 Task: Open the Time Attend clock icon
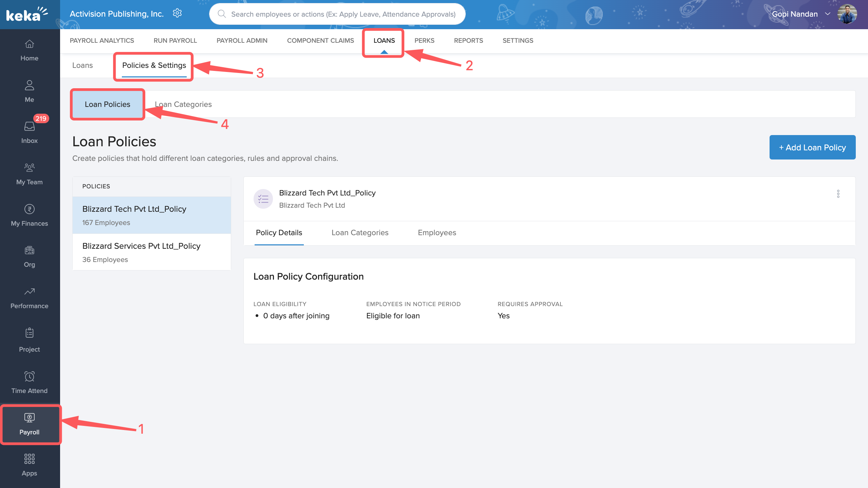30,376
